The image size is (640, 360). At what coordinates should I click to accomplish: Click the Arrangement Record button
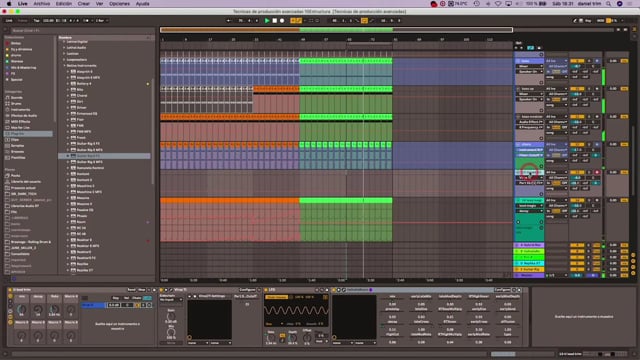click(x=282, y=20)
